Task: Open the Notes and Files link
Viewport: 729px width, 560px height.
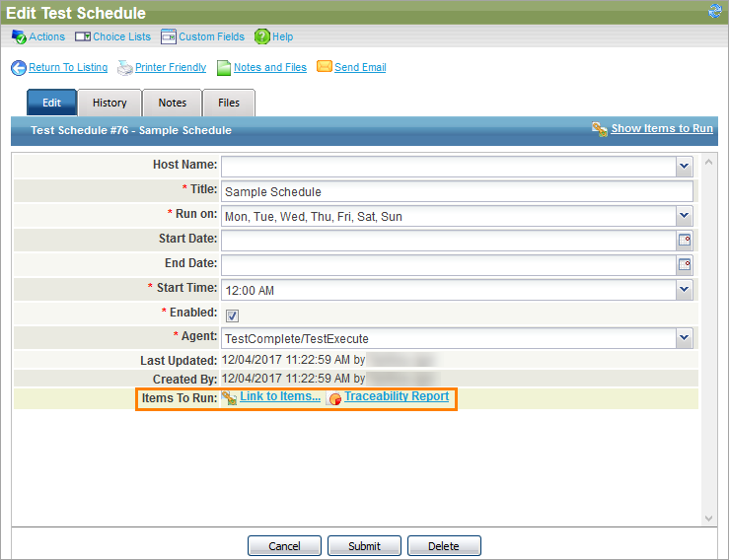Action: [x=270, y=67]
